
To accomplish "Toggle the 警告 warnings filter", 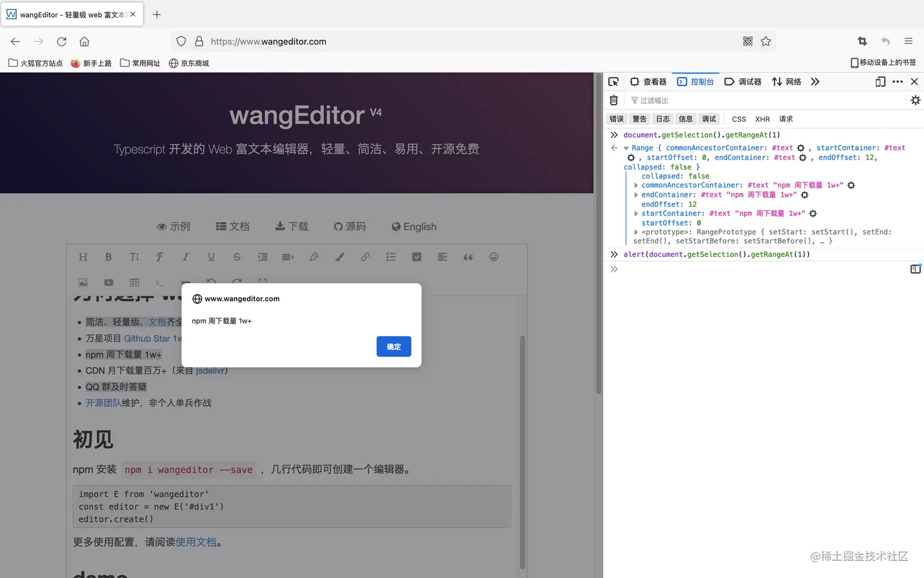I will pyautogui.click(x=639, y=119).
